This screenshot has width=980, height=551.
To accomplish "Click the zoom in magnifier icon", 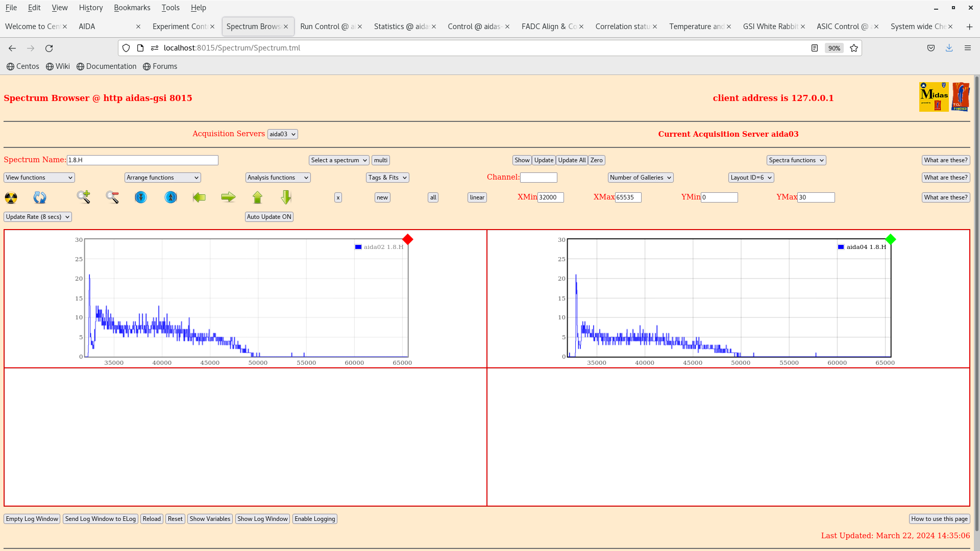I will point(84,197).
